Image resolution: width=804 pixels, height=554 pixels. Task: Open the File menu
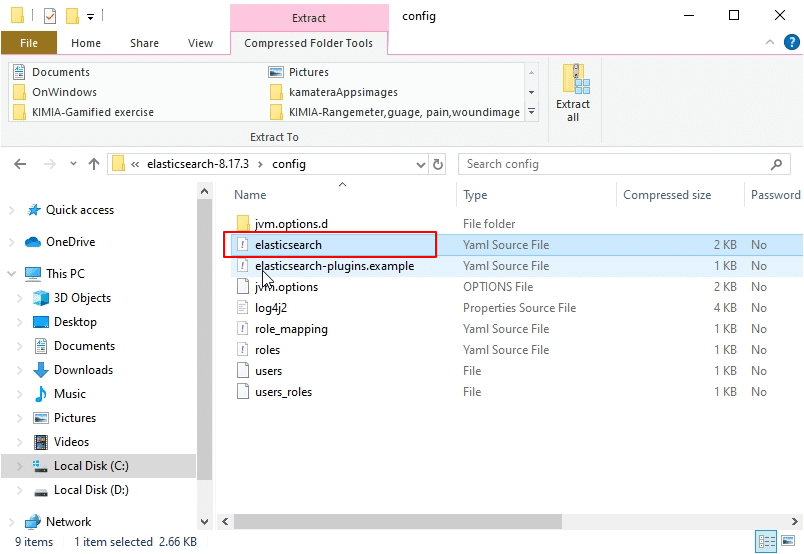click(x=29, y=43)
